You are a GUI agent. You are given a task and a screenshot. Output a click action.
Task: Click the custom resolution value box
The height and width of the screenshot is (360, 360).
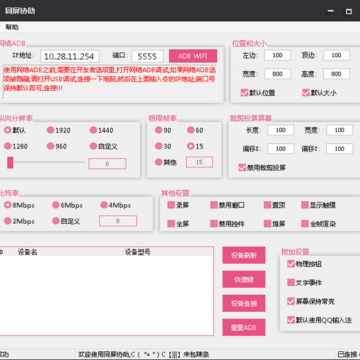tap(107, 164)
